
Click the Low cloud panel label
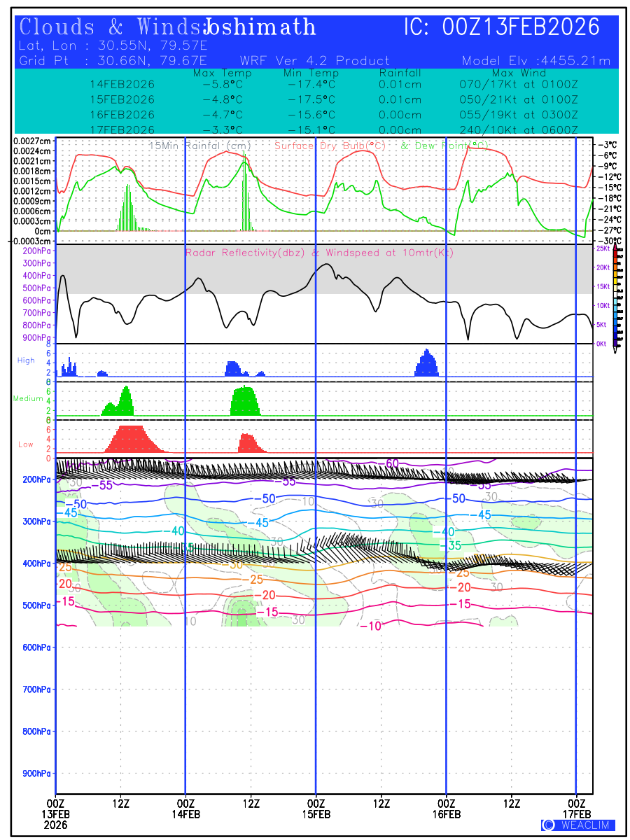pos(26,444)
